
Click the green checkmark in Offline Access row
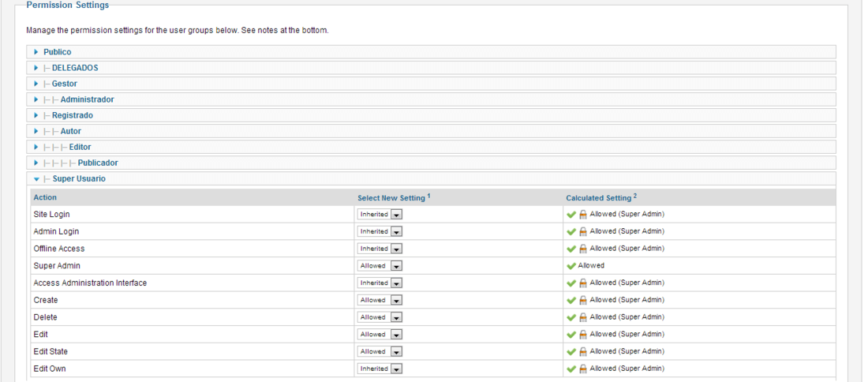coord(571,249)
